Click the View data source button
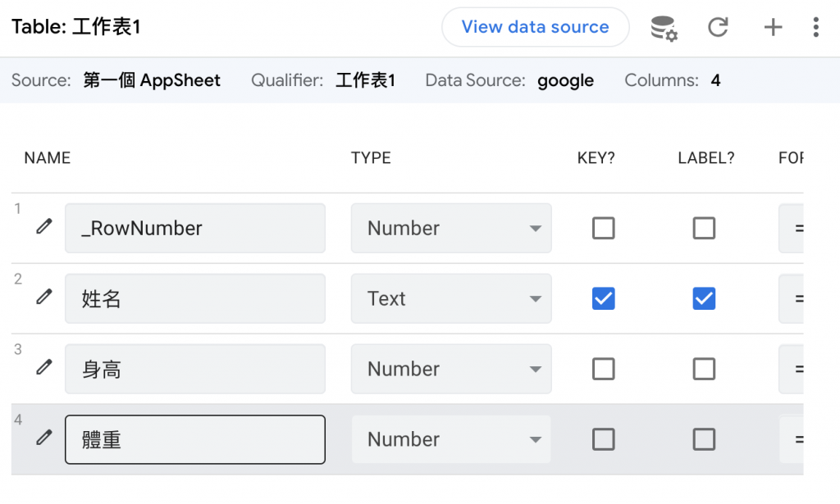Viewport: 840px width, 504px height. pyautogui.click(x=535, y=27)
